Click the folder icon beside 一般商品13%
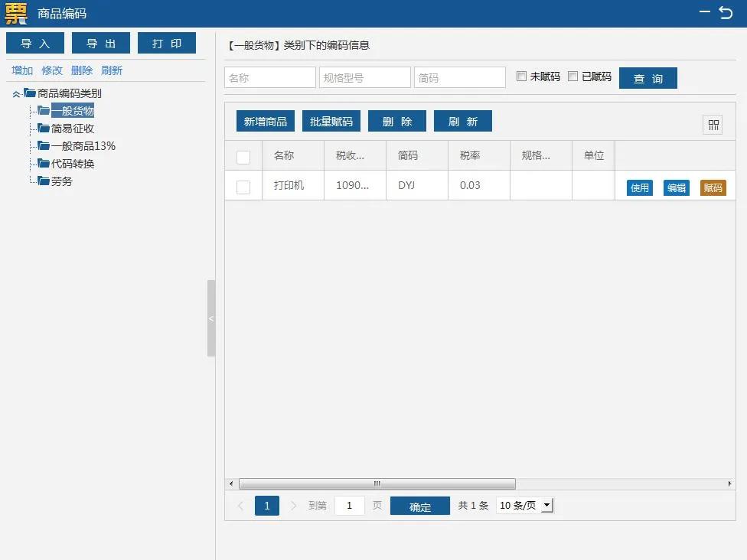Screen dimensions: 747x560 [x=43, y=146]
